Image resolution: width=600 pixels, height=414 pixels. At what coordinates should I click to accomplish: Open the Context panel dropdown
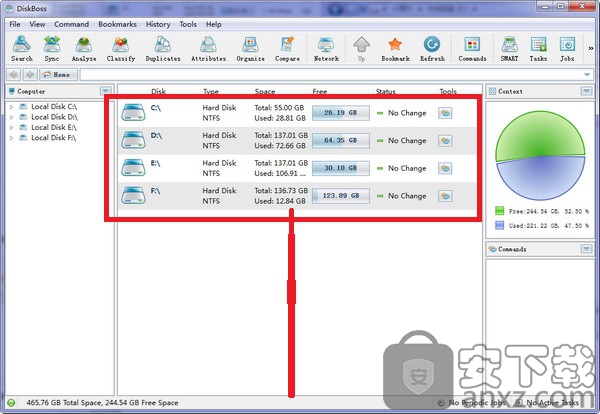point(586,91)
